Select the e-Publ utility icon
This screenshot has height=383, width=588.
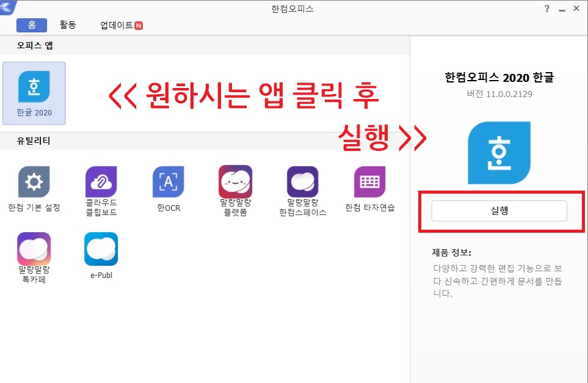click(101, 249)
